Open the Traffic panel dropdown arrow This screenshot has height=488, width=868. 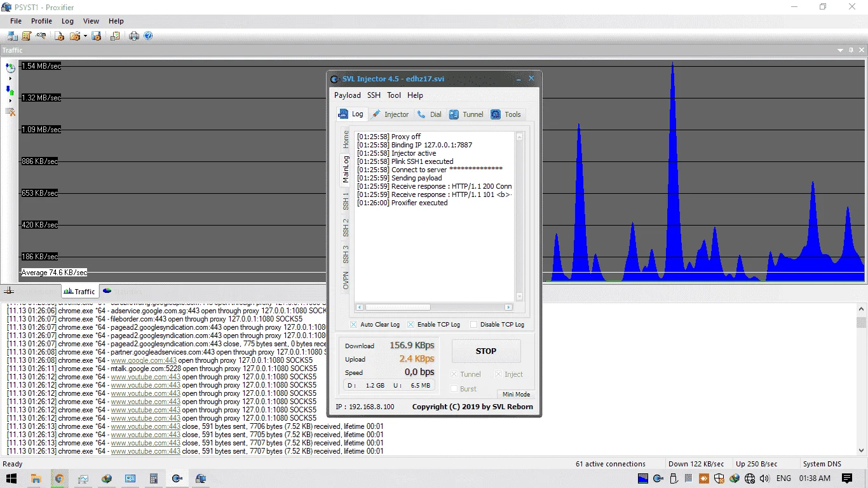pos(840,50)
